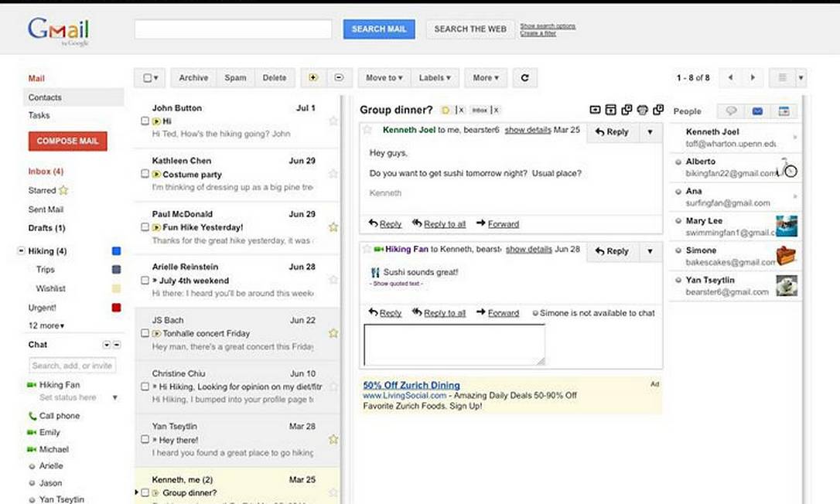This screenshot has width=840, height=504.
Task: Click the chat bubble icon in People panel
Action: (731, 111)
